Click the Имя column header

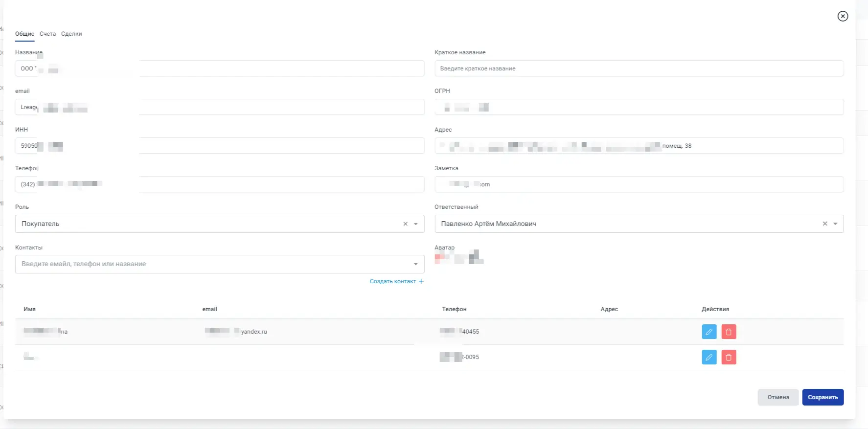30,309
